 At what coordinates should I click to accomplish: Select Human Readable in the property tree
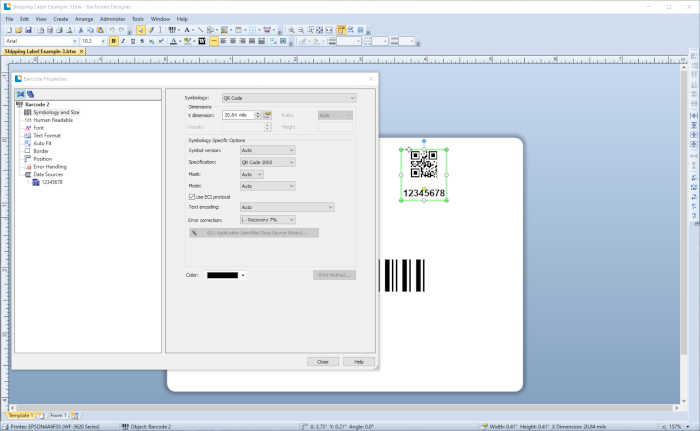pyautogui.click(x=52, y=120)
